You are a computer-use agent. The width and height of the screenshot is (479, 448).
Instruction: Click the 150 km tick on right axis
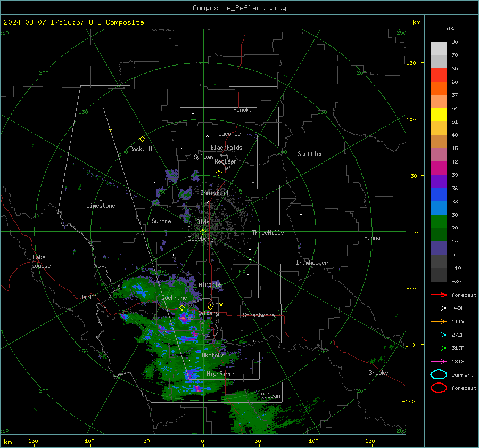pyautogui.click(x=411, y=63)
